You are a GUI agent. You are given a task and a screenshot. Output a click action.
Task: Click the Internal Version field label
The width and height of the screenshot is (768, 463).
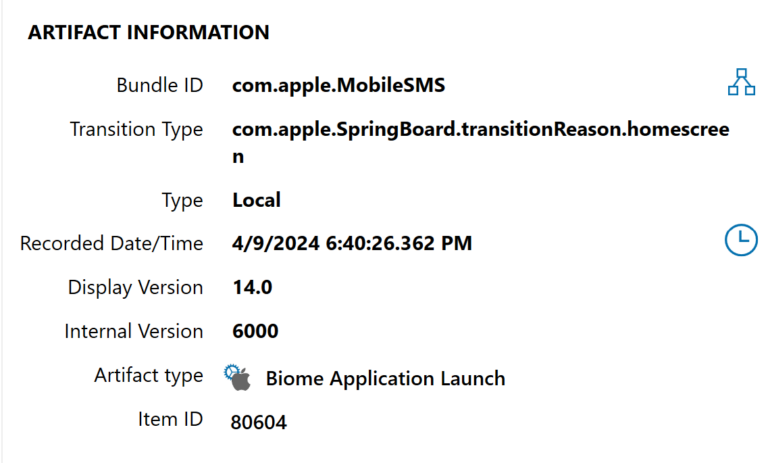134,331
